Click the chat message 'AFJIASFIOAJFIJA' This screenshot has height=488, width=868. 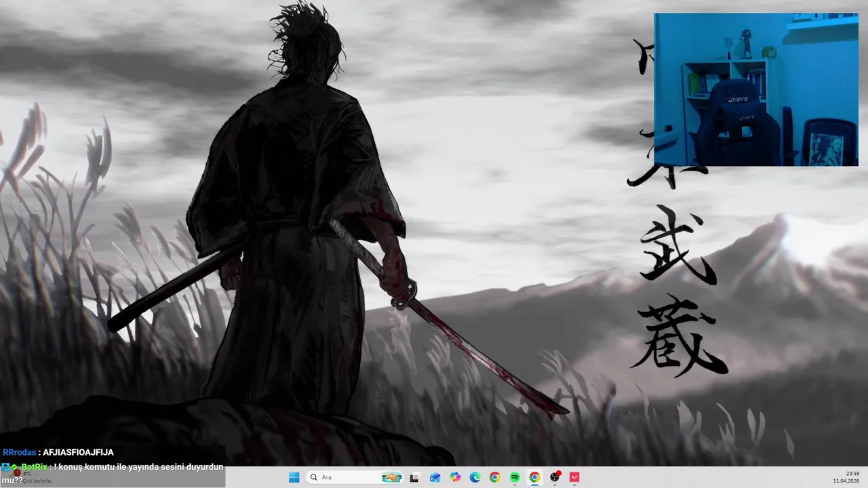pos(78,452)
